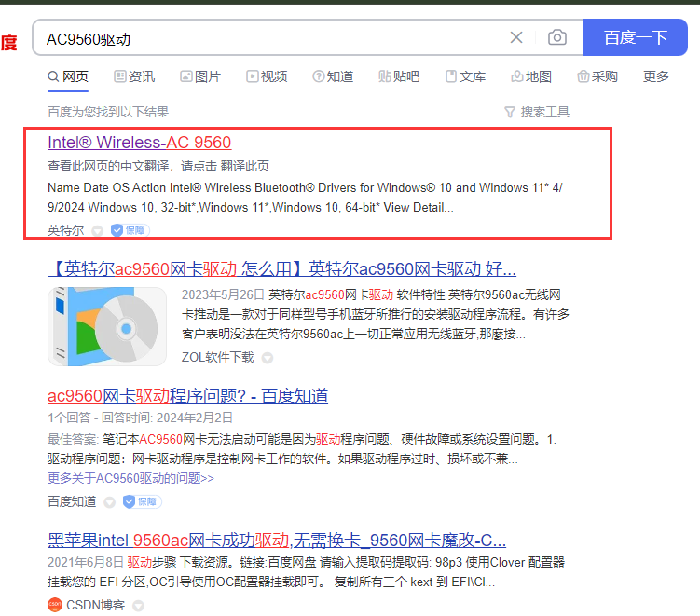Open 搜索工具 filter options

pyautogui.click(x=537, y=112)
